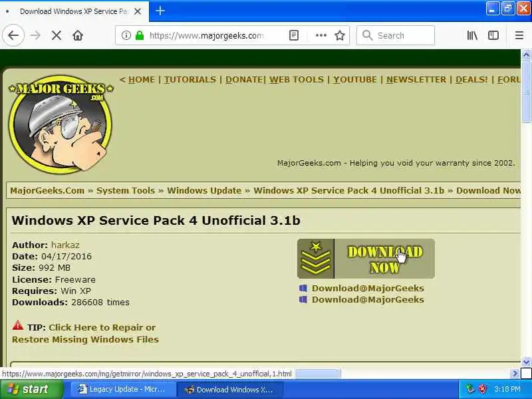
Task: Open the HOME link in site navigation
Action: (x=141, y=79)
